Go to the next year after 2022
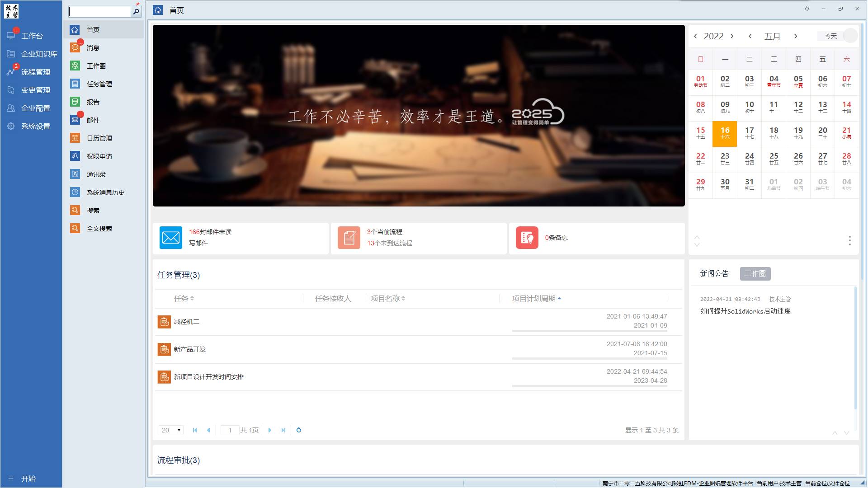This screenshot has width=868, height=488. click(x=732, y=36)
